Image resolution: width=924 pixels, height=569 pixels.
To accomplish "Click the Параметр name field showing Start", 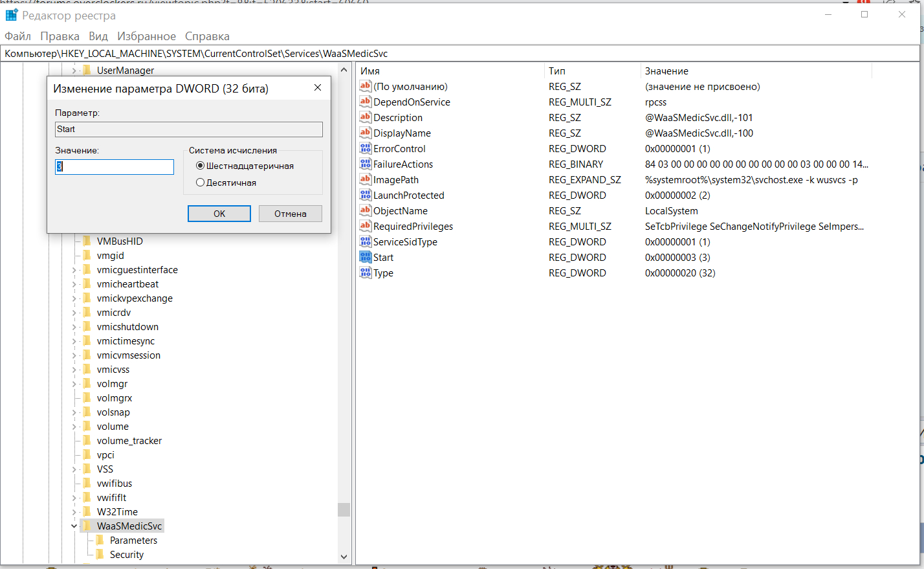I will tap(189, 129).
